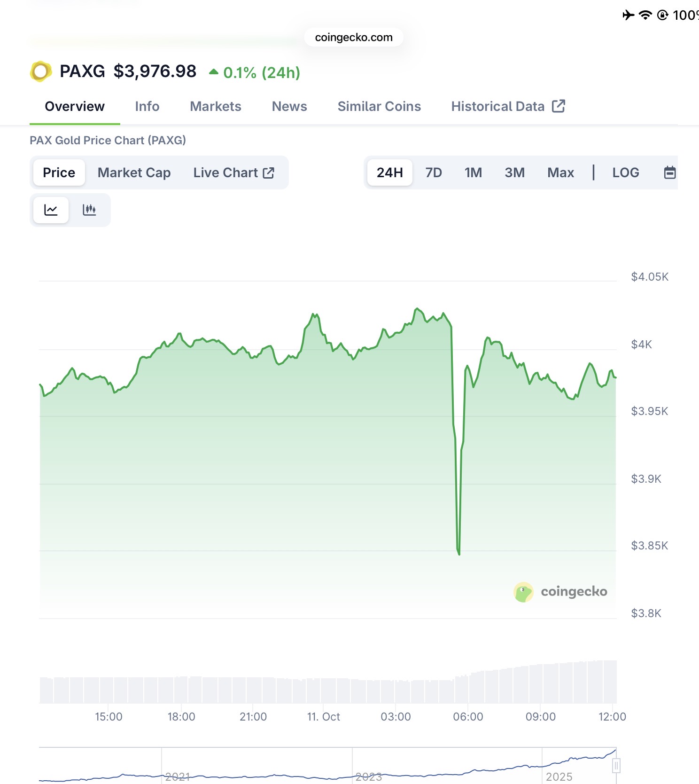Click the Historical Data external link icon
The width and height of the screenshot is (699, 784).
[x=559, y=106]
